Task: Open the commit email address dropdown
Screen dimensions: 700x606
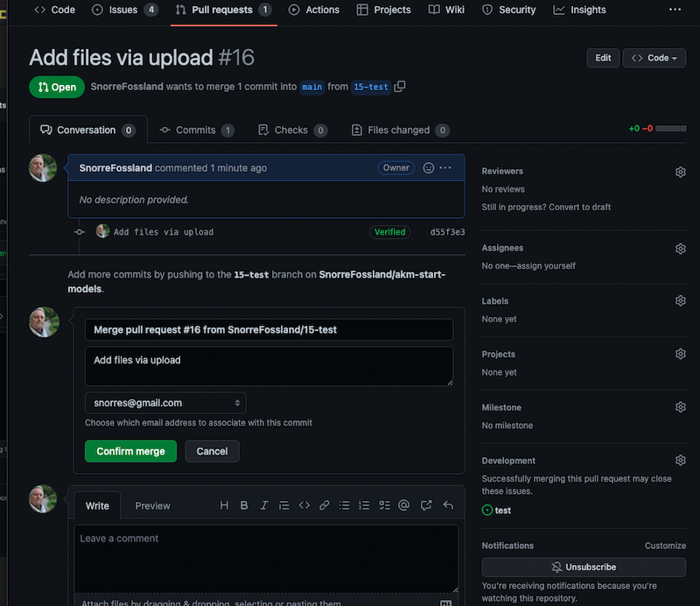Action: (x=165, y=403)
